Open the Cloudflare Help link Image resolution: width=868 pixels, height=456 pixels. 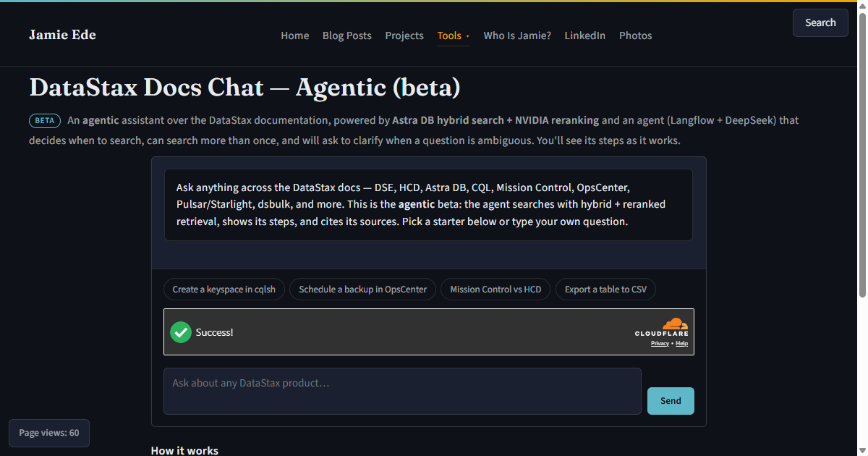pyautogui.click(x=682, y=344)
